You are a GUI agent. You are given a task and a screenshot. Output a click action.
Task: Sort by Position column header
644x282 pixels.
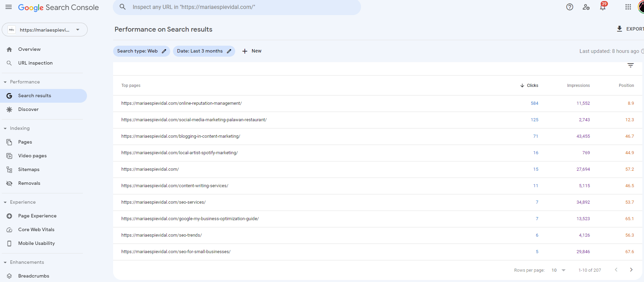(x=626, y=86)
